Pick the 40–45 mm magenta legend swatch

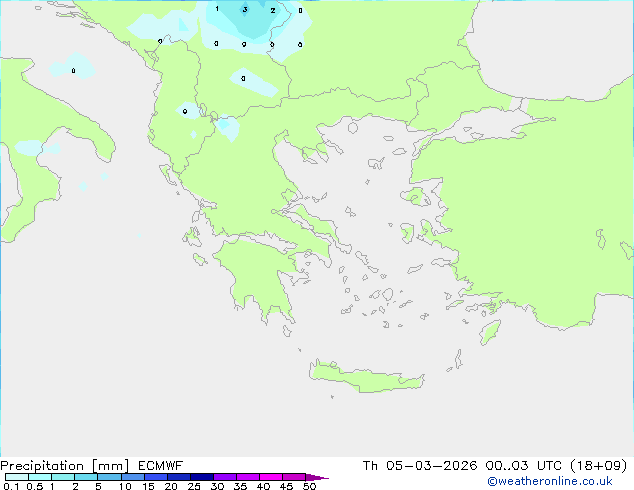(271, 477)
